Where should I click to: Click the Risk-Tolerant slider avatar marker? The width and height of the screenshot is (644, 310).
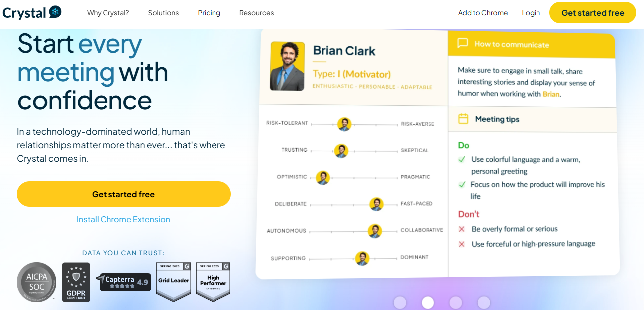(344, 124)
